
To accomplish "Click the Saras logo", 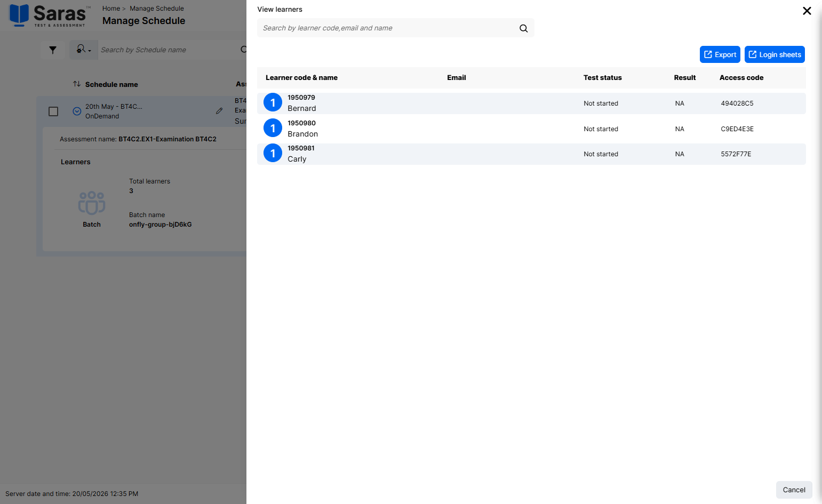I will (x=49, y=15).
